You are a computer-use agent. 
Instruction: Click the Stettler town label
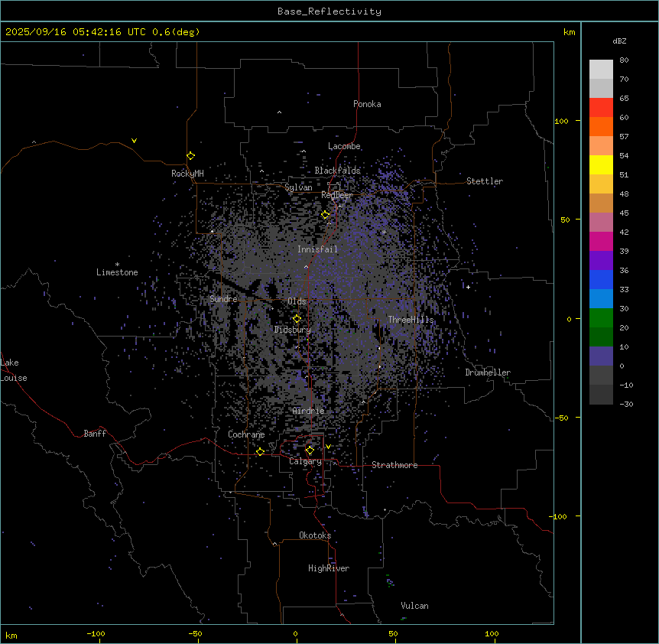(x=485, y=181)
